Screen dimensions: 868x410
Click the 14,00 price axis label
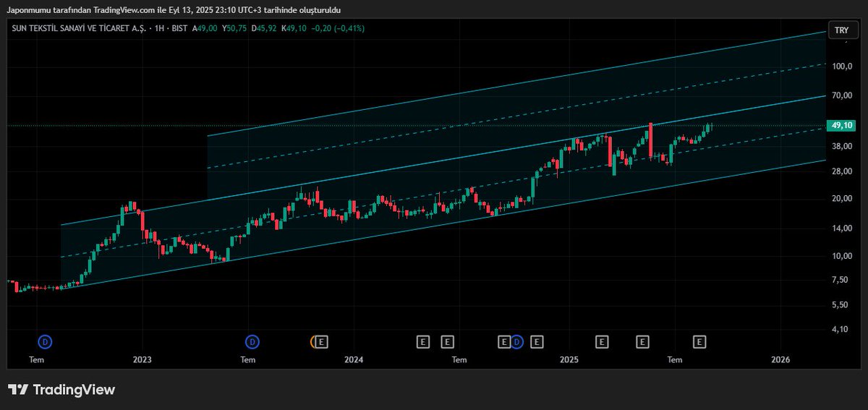pos(841,229)
